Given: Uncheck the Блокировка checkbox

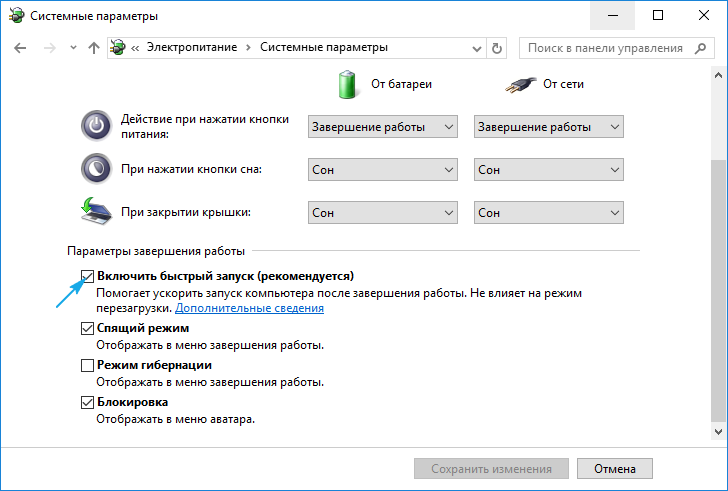Looking at the screenshot, I should pyautogui.click(x=87, y=402).
